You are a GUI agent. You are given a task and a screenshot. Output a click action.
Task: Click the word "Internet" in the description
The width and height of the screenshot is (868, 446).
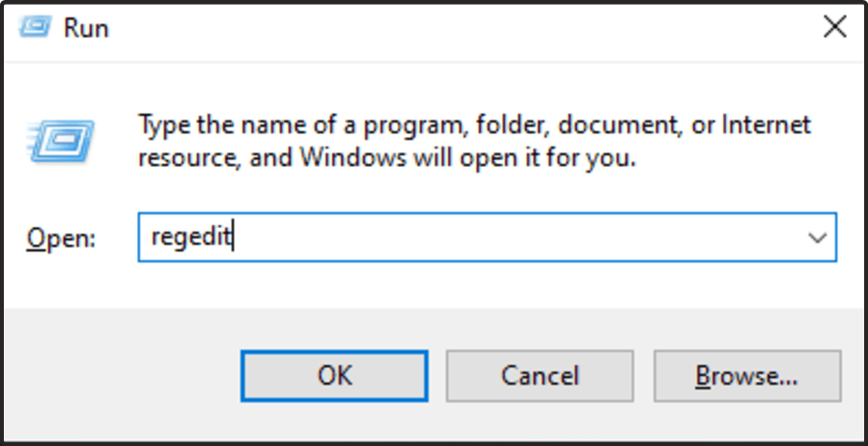[763, 125]
